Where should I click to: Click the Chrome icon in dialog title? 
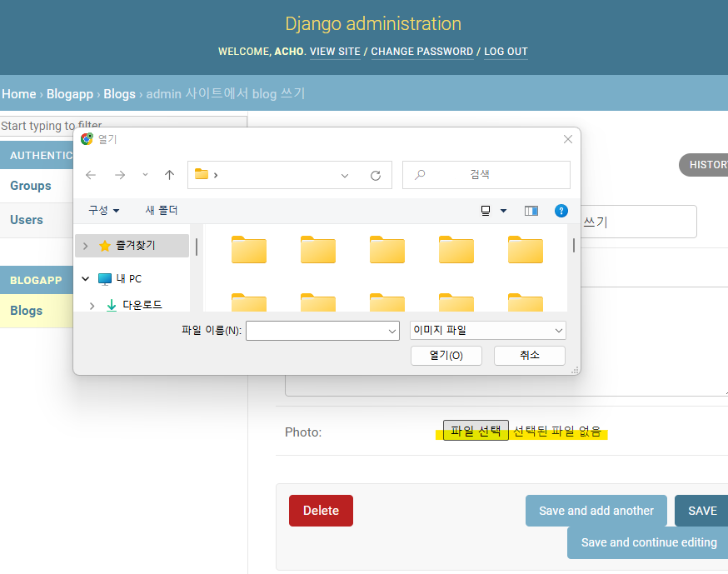[x=87, y=139]
